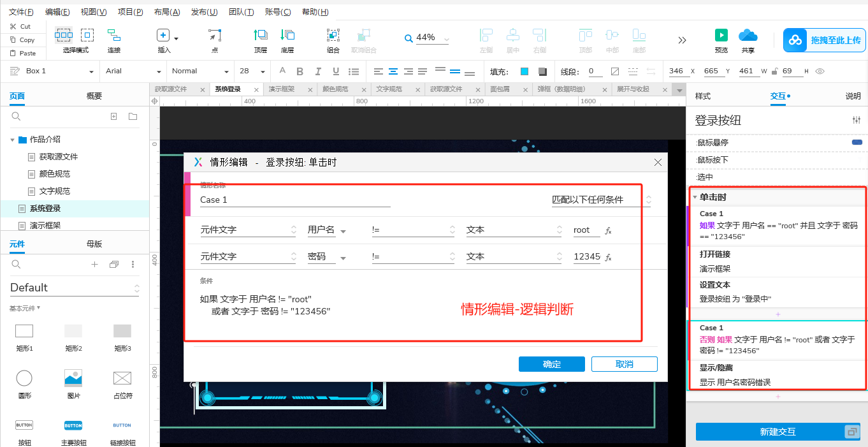Open the tab list dropdown arrow
The width and height of the screenshot is (868, 447).
(x=678, y=90)
